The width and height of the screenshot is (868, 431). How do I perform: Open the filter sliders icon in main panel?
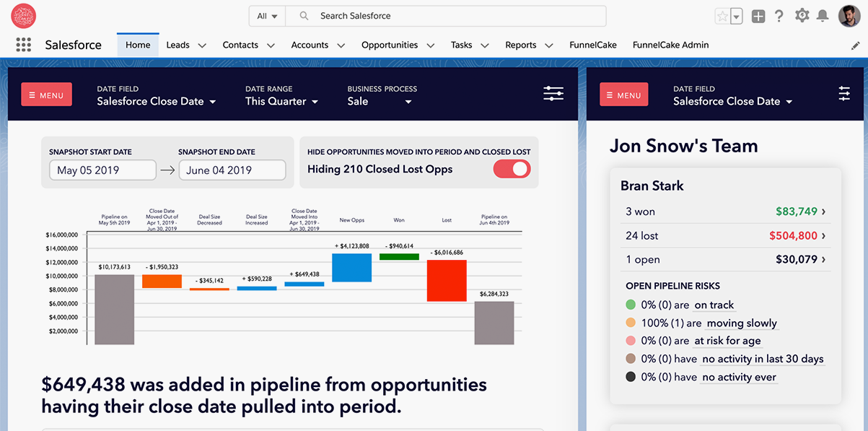[x=553, y=93]
